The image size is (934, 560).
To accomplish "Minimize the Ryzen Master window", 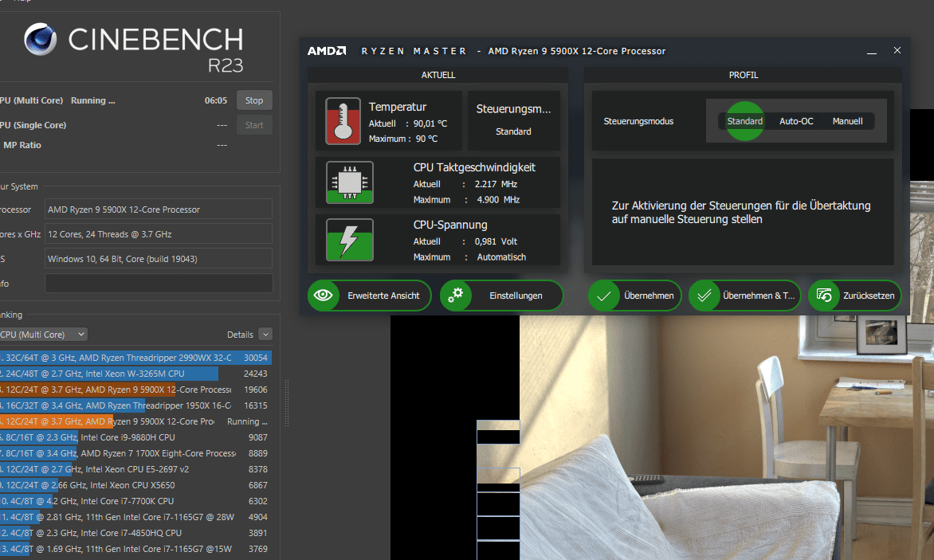I will (872, 51).
